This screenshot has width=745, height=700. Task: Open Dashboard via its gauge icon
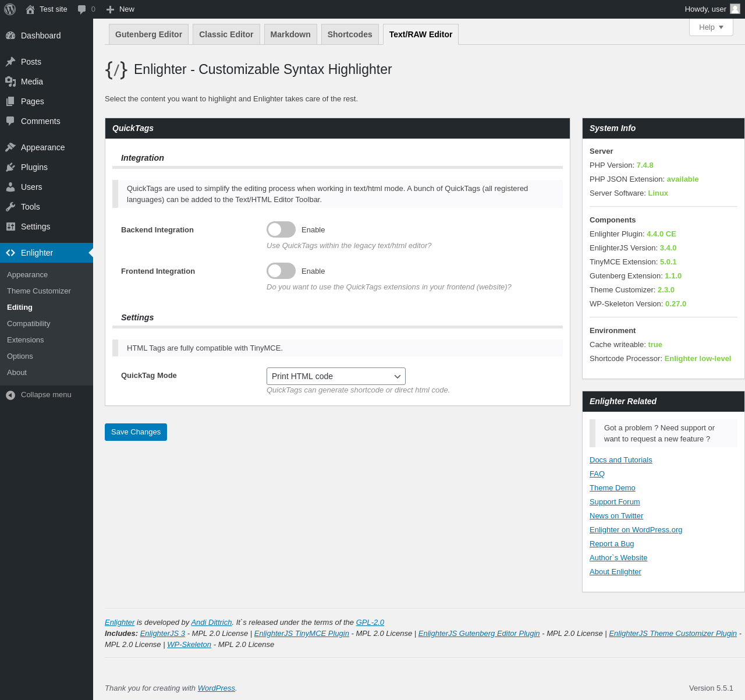pyautogui.click(x=10, y=36)
